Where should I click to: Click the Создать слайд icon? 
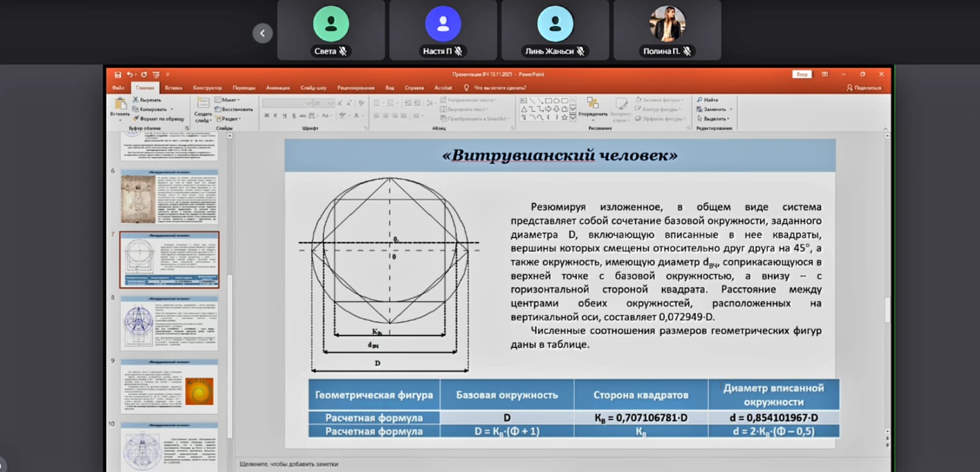pyautogui.click(x=203, y=104)
